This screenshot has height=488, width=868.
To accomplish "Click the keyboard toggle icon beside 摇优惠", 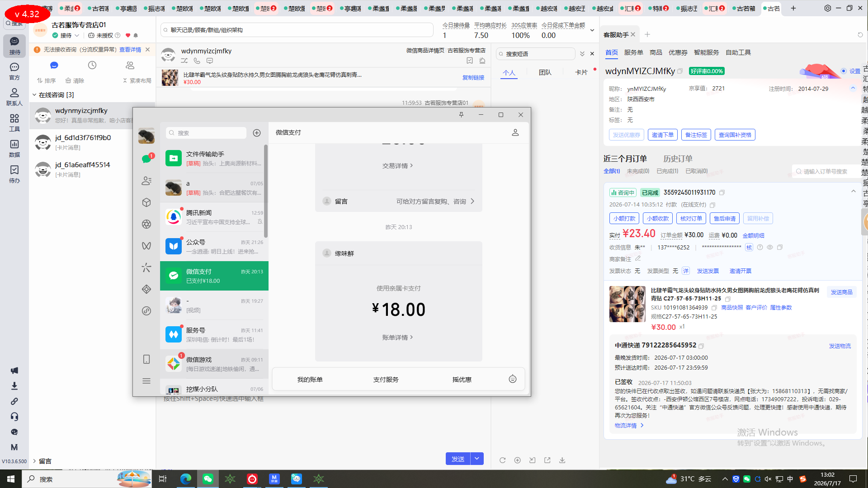I will [x=513, y=379].
